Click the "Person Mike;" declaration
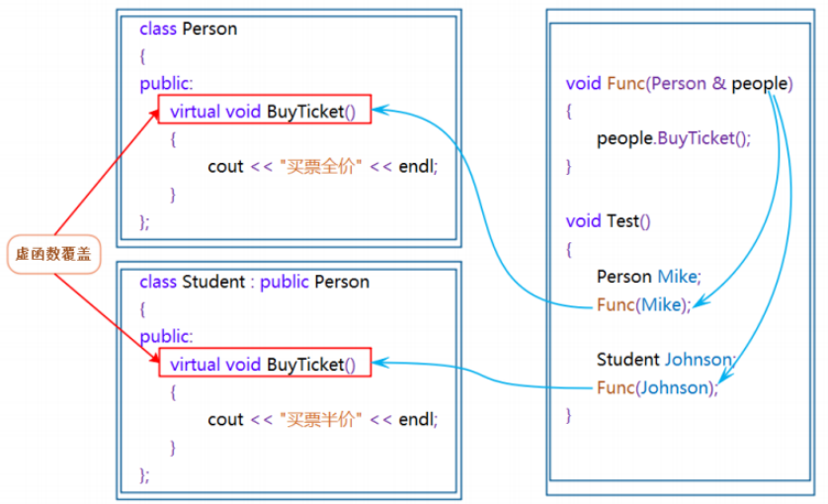This screenshot has width=828, height=504. coord(648,277)
